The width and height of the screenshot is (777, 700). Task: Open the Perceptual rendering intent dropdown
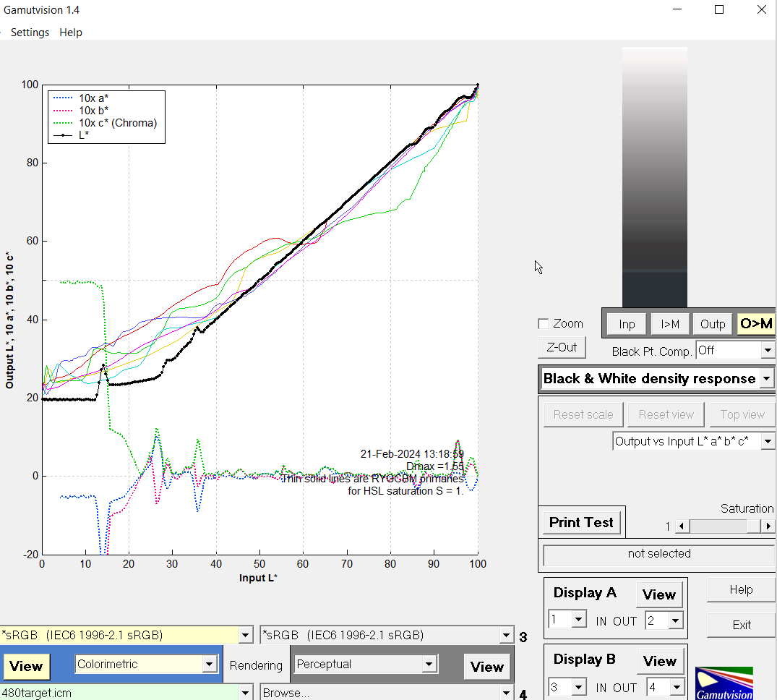[x=366, y=664]
